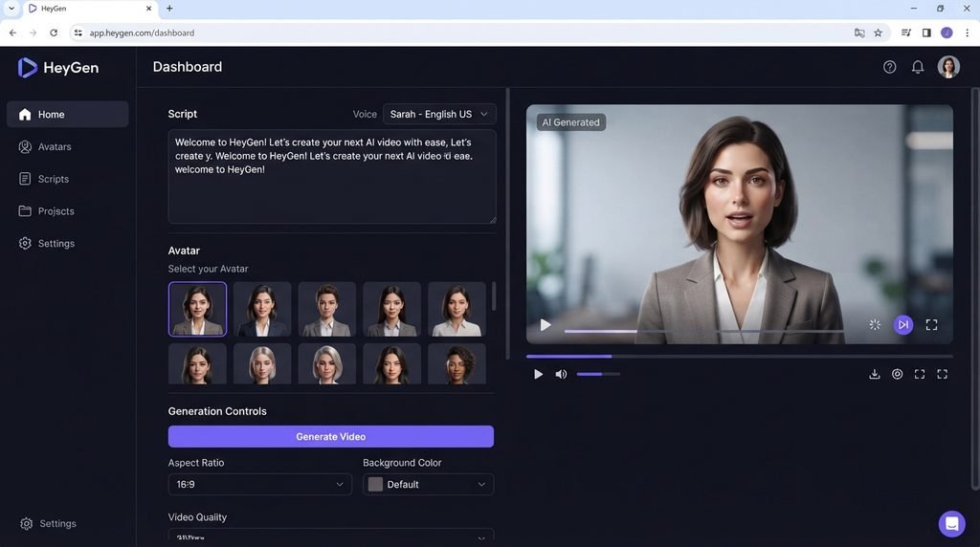Viewport: 980px width, 547px height.
Task: Select the fourth avatar in second row
Action: tap(391, 363)
